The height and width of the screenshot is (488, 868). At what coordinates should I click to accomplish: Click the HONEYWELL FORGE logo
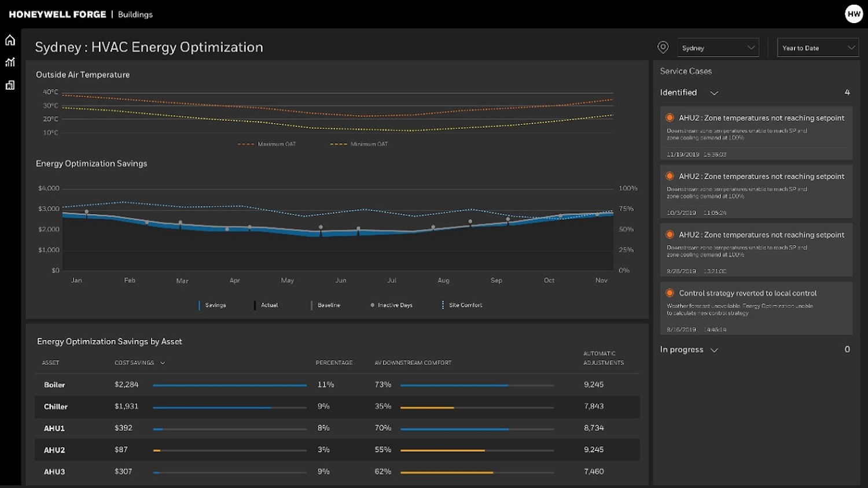click(57, 14)
